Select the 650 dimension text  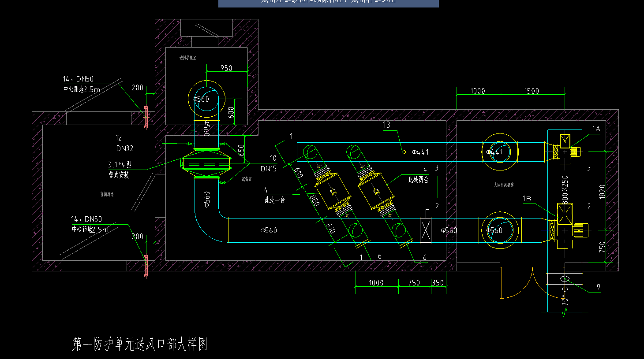tap(241, 150)
